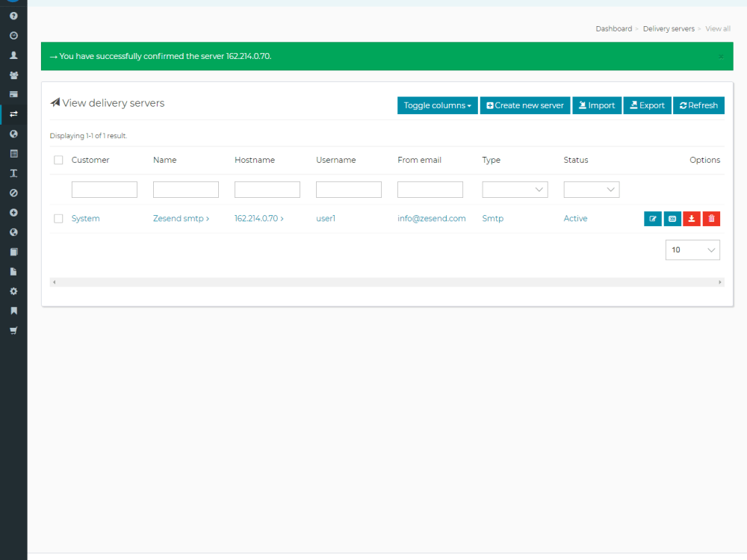The image size is (747, 560).
Task: Open the System customer link
Action: click(x=86, y=219)
